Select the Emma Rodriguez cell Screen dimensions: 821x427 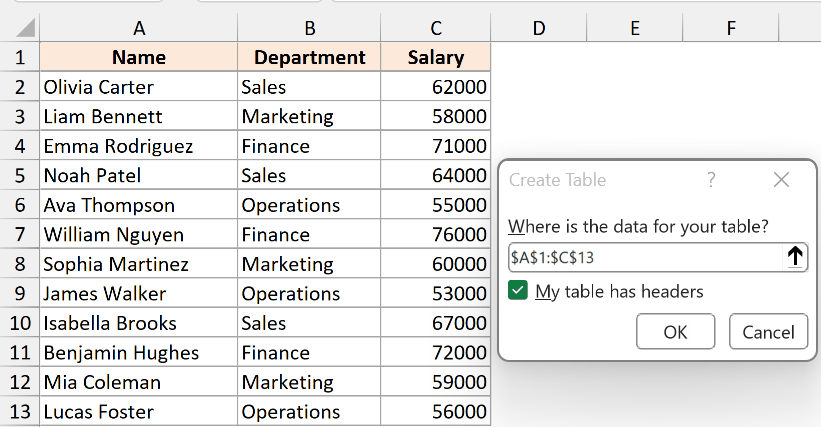tap(139, 146)
